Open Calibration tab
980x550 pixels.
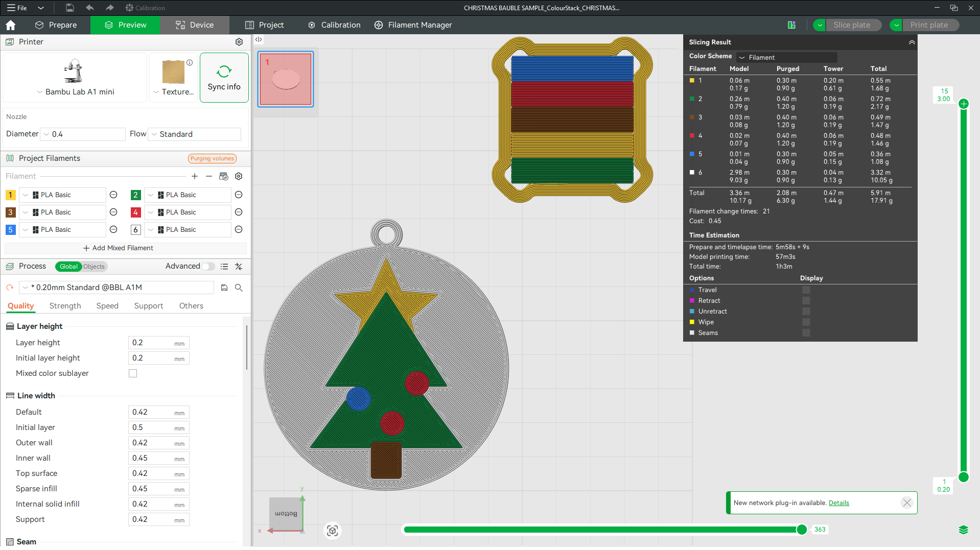(x=334, y=25)
